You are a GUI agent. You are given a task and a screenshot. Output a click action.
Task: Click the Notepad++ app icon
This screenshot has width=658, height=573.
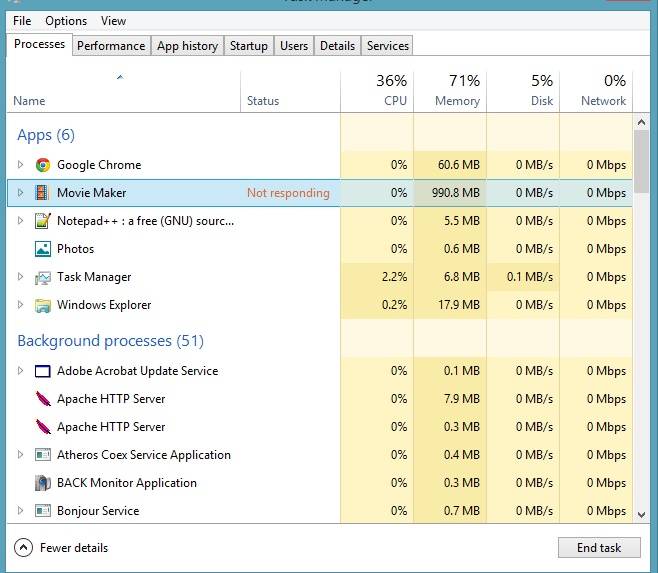pyautogui.click(x=43, y=221)
